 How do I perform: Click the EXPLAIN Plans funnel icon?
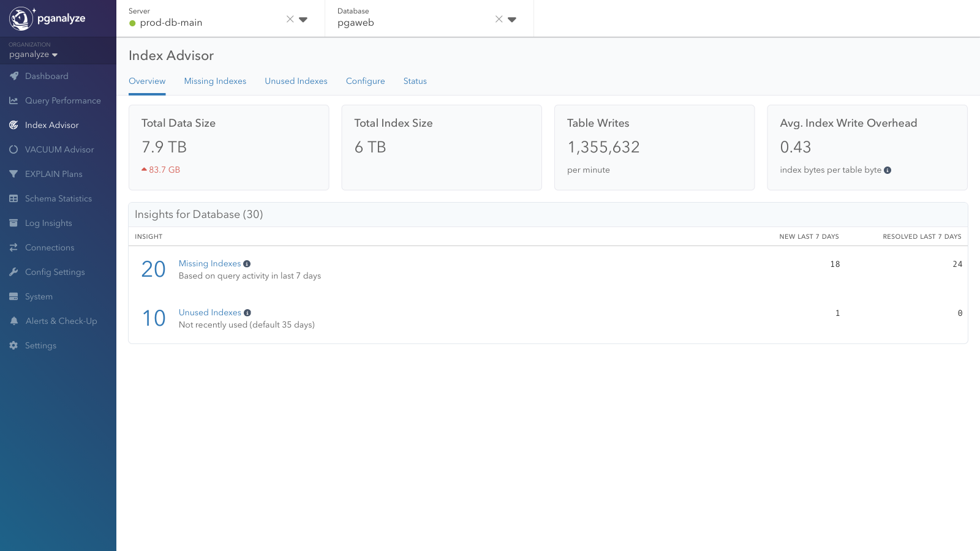coord(13,174)
